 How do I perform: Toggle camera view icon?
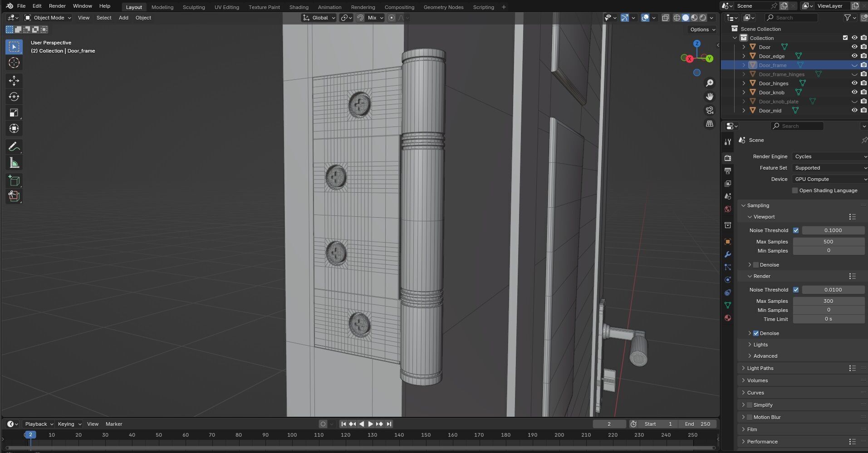(710, 110)
